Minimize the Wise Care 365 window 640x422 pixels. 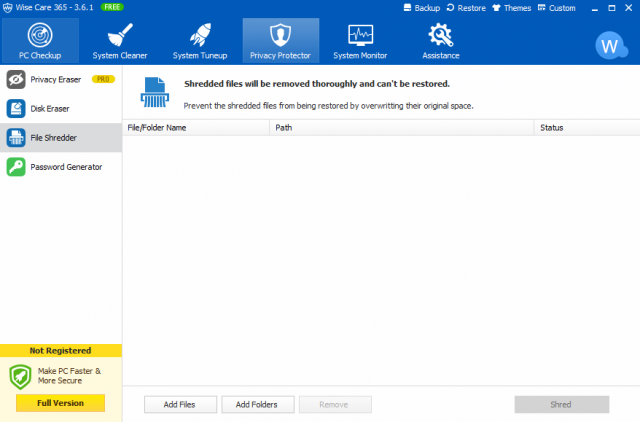(595, 8)
